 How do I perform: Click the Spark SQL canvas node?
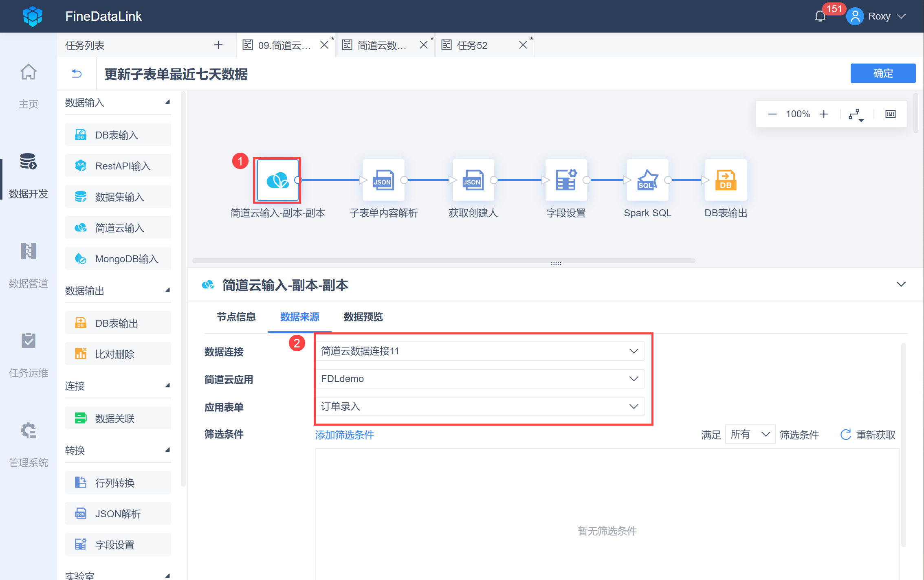click(647, 180)
